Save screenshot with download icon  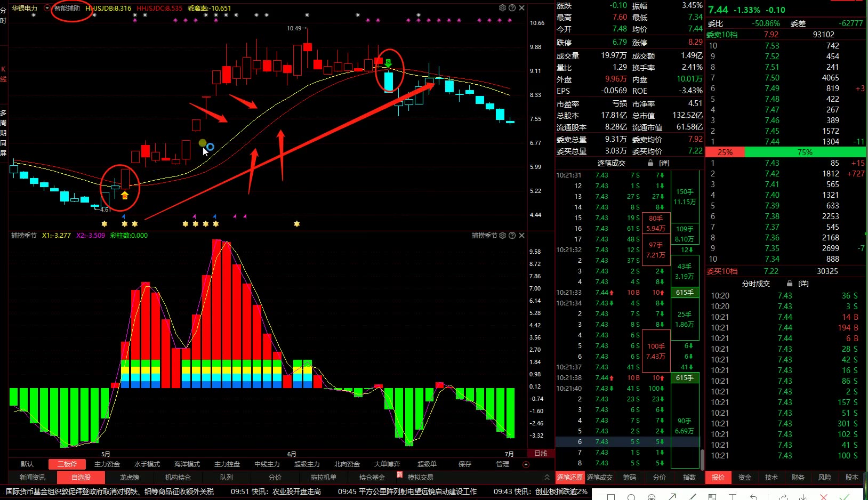pos(803,497)
